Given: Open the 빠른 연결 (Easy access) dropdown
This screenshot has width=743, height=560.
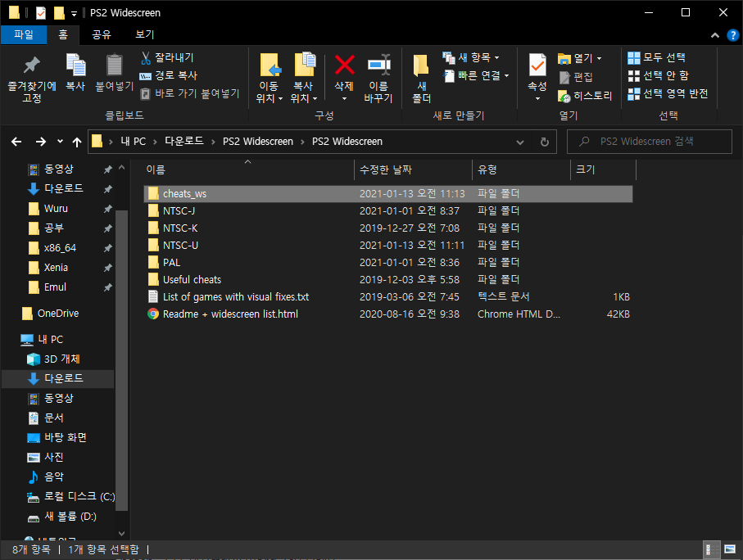Looking at the screenshot, I should pos(476,76).
